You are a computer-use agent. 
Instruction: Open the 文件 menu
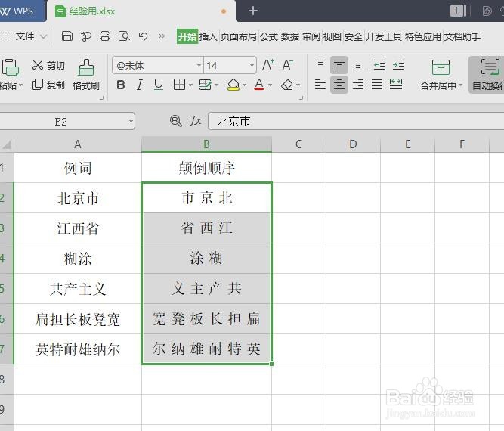point(23,36)
